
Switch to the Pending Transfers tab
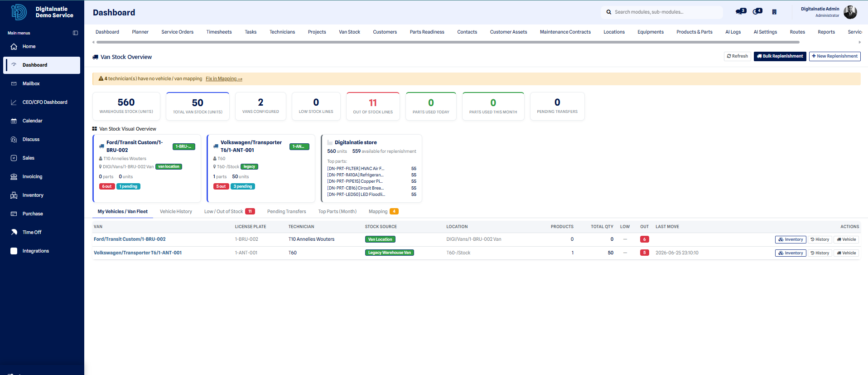click(286, 211)
